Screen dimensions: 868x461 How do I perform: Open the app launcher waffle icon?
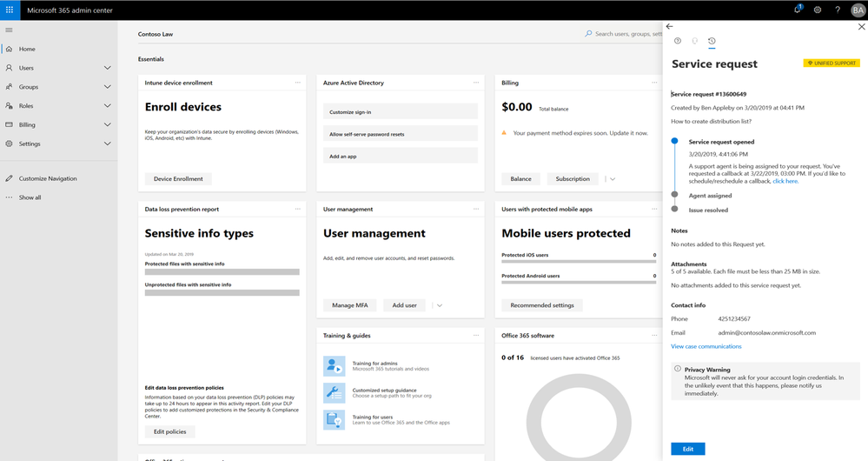coord(10,10)
